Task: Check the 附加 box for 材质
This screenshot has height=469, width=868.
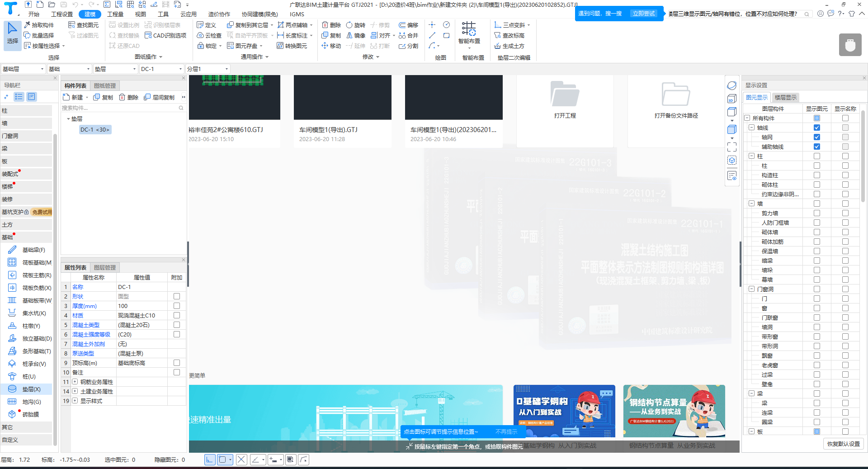Action: point(177,315)
